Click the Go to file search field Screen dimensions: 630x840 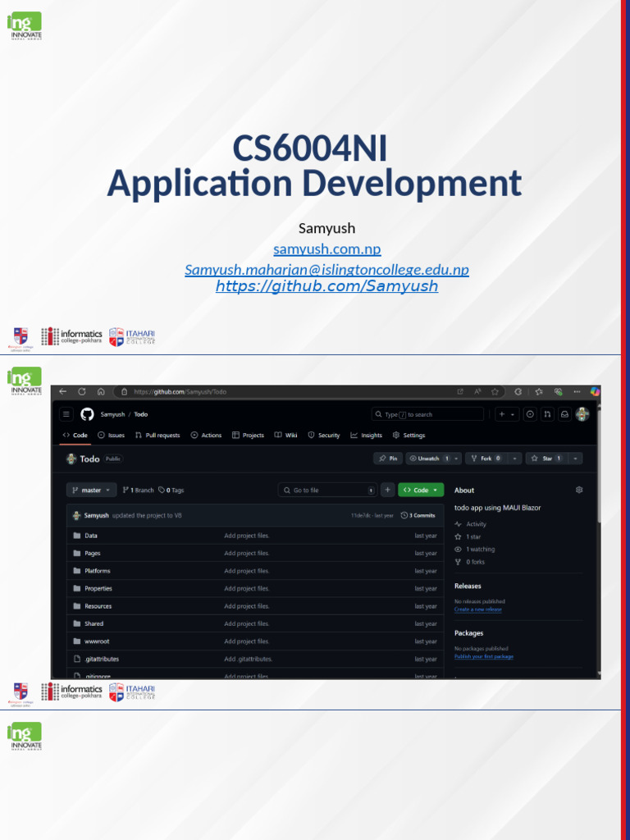point(326,490)
